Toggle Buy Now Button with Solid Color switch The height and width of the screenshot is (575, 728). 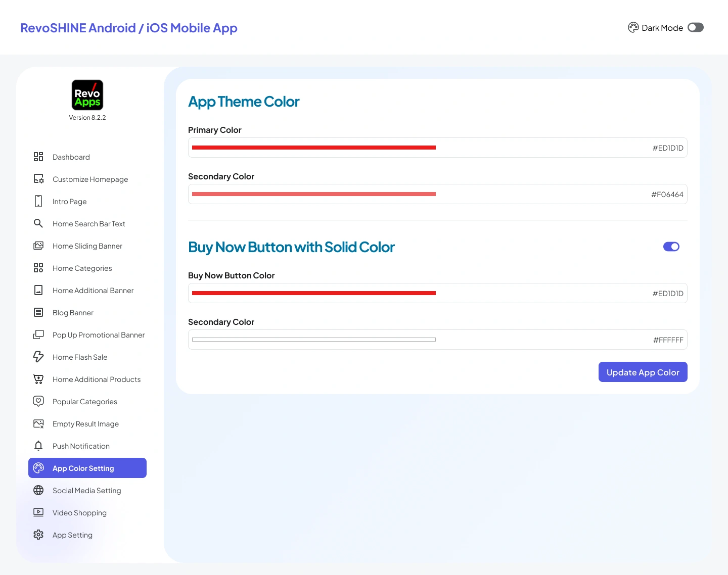point(671,247)
